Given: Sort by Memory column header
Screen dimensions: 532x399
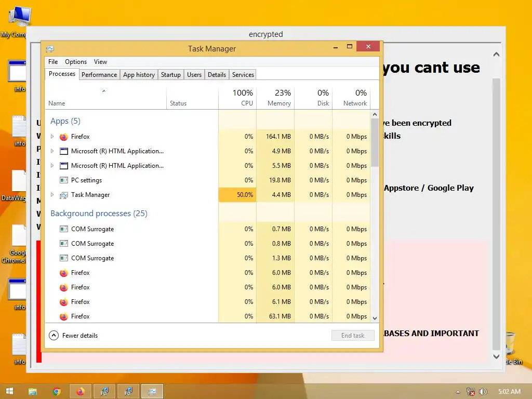Looking at the screenshot, I should click(x=275, y=98).
